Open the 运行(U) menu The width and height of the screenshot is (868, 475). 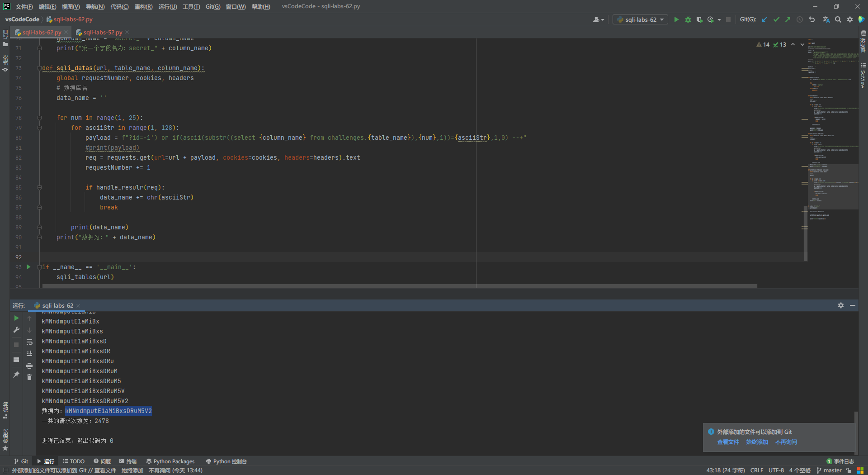click(167, 6)
